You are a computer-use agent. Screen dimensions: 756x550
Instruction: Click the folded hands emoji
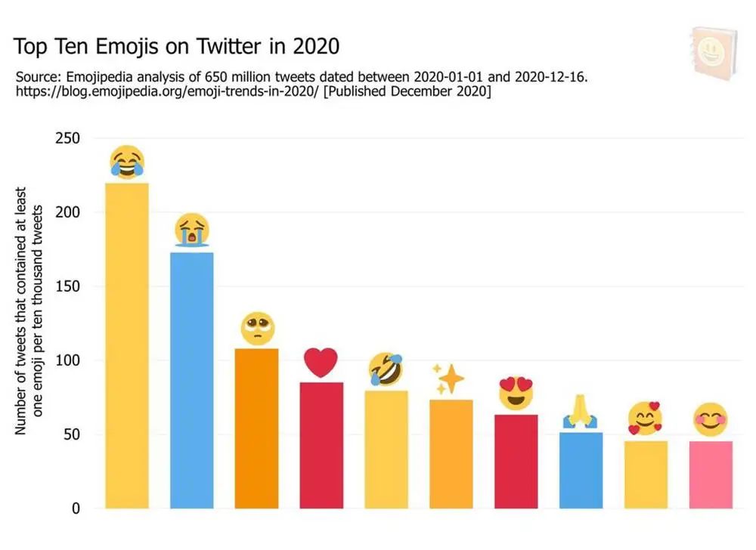581,413
